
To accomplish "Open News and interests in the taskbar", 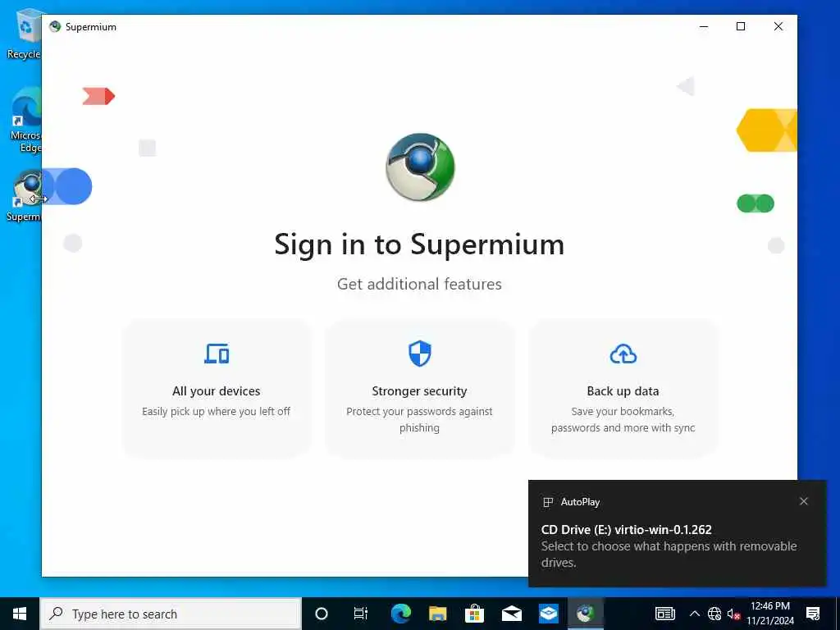I will click(x=664, y=614).
